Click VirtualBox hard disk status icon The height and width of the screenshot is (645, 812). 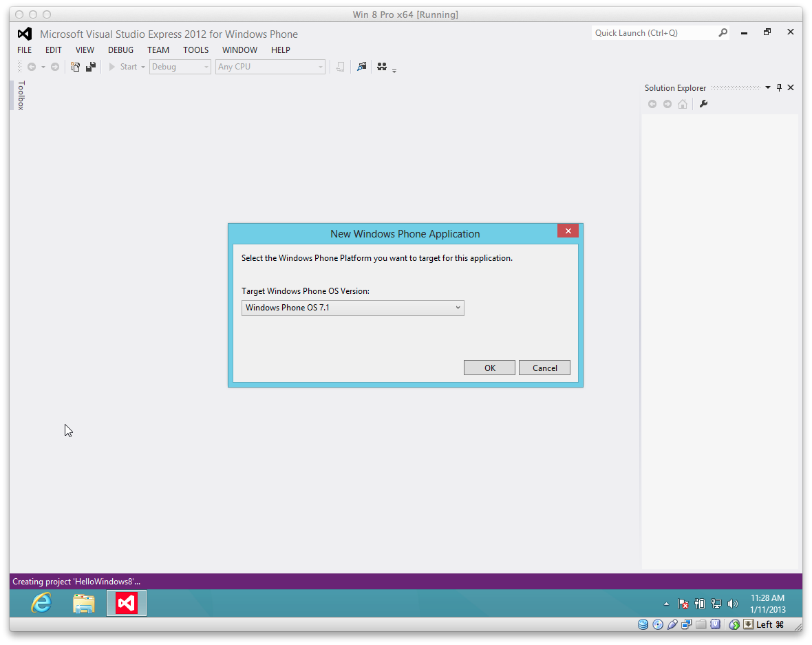(x=643, y=624)
